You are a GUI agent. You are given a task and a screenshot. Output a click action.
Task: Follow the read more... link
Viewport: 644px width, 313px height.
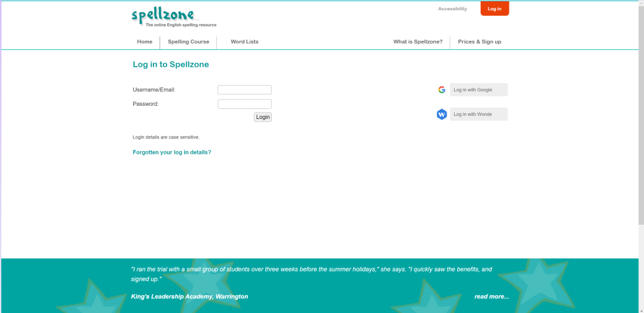(x=492, y=297)
